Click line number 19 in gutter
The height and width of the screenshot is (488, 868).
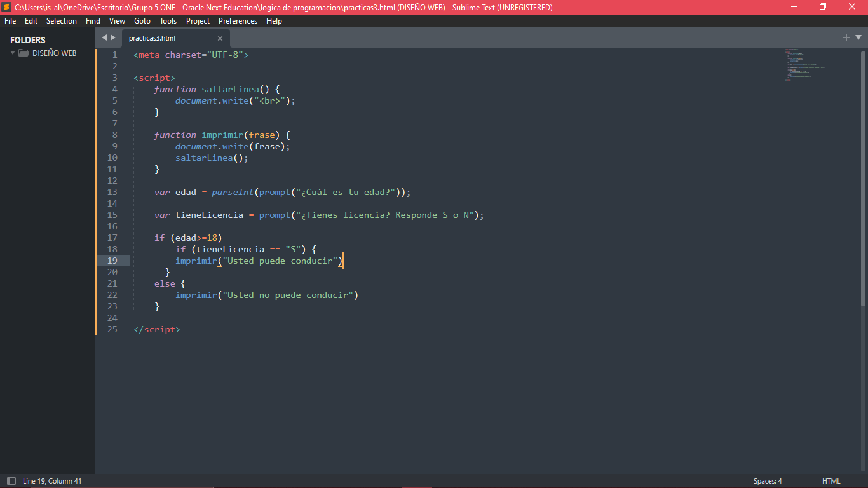(x=112, y=261)
